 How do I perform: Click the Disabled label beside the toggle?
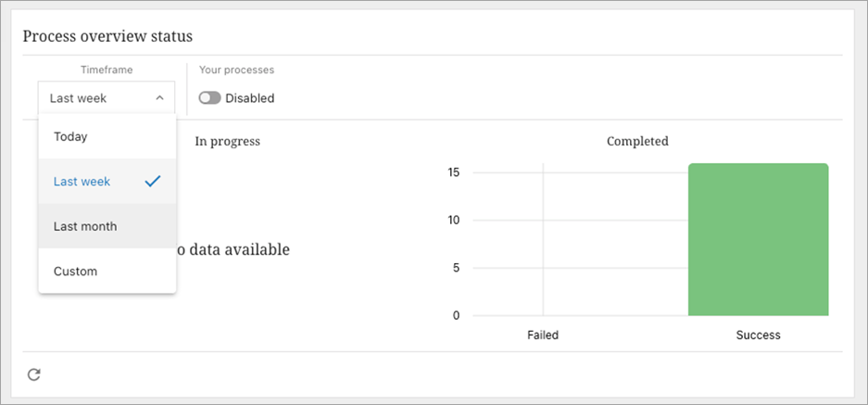250,98
